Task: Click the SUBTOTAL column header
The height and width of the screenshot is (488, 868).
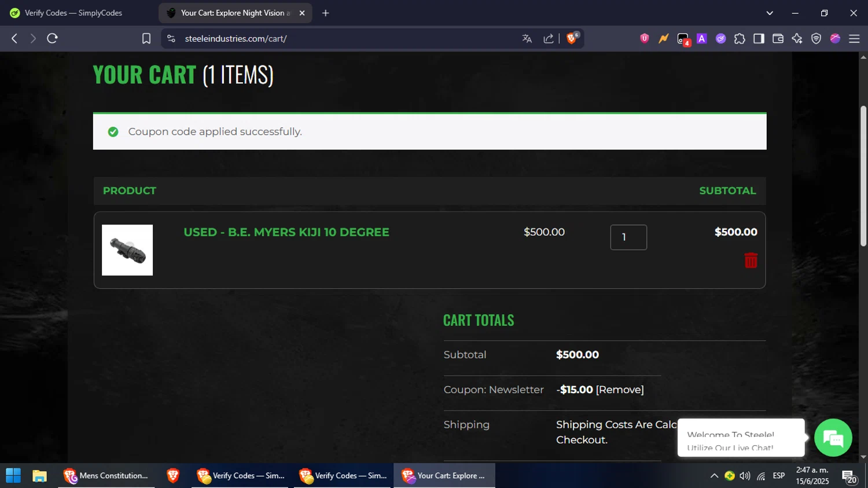Action: [727, 191]
